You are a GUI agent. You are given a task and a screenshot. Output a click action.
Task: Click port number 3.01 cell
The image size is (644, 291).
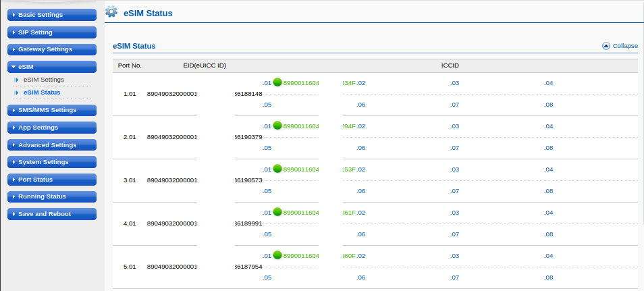point(130,180)
